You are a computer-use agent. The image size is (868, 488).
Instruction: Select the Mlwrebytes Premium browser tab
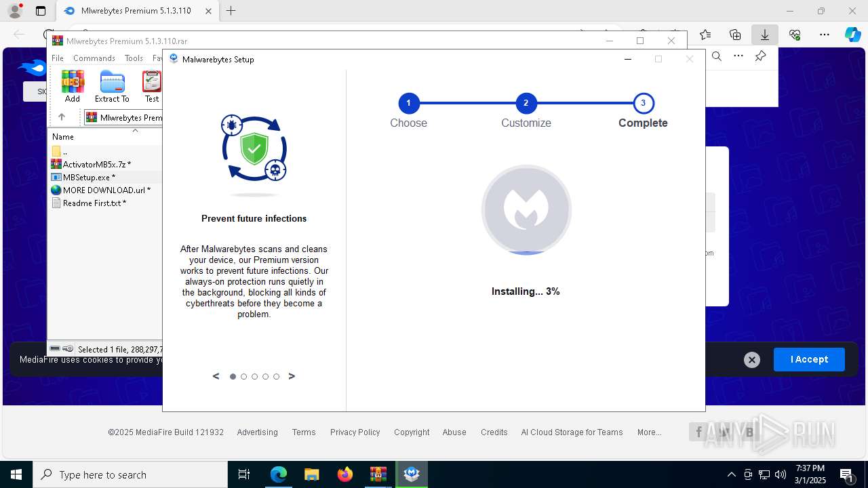(x=136, y=11)
